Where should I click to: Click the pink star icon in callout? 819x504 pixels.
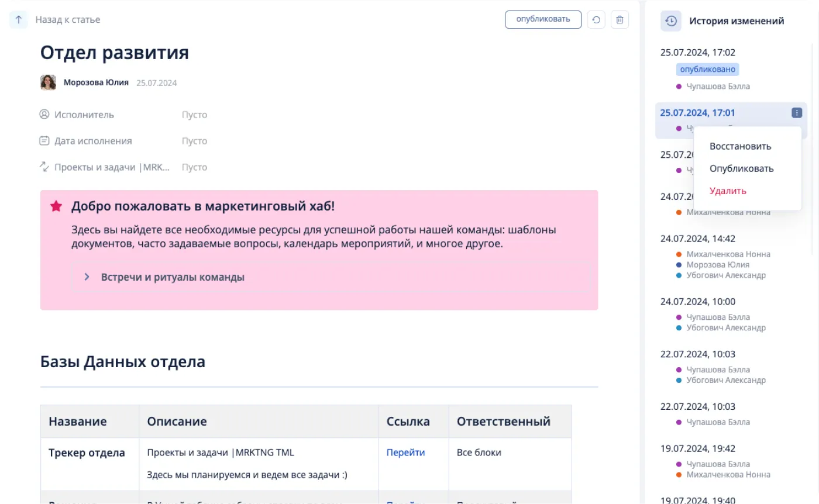56,206
